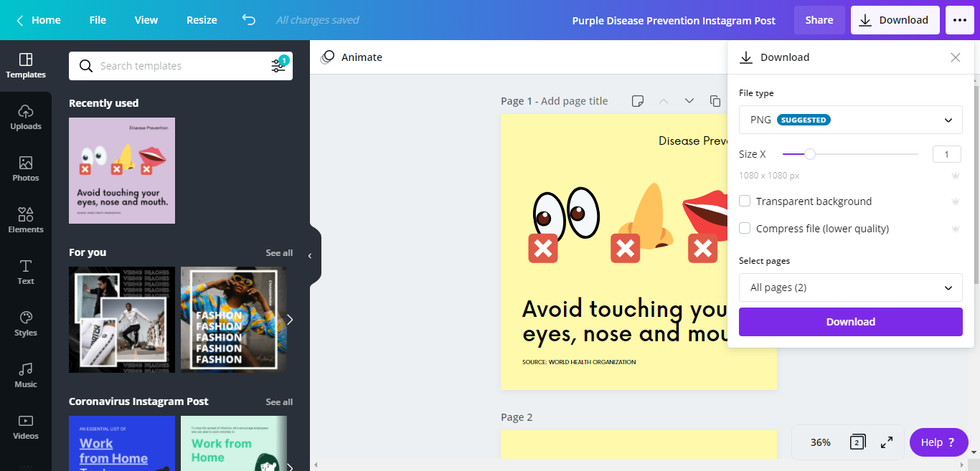980x471 pixels.
Task: Open the View menu
Action: tap(146, 20)
